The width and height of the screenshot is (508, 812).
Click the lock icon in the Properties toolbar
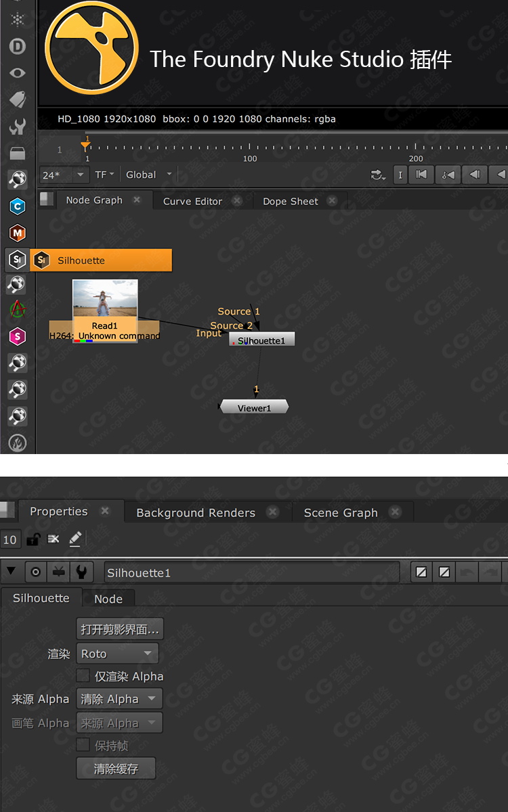click(x=33, y=539)
